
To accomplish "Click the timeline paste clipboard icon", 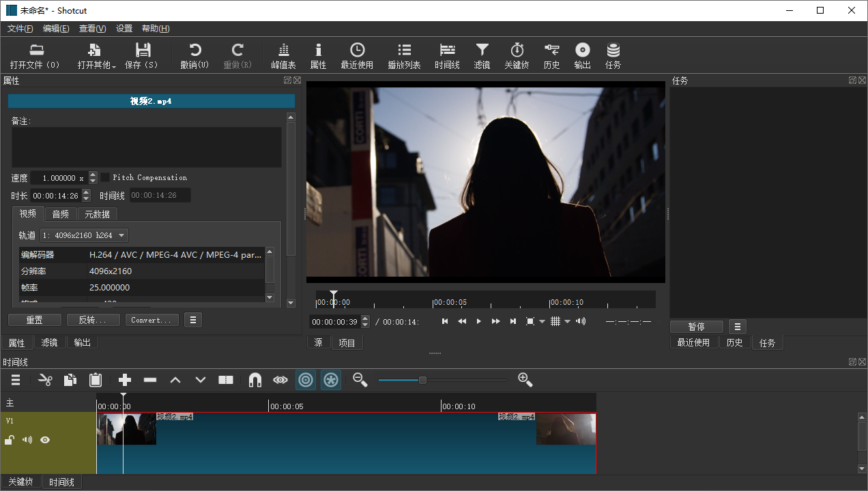I will tap(96, 380).
